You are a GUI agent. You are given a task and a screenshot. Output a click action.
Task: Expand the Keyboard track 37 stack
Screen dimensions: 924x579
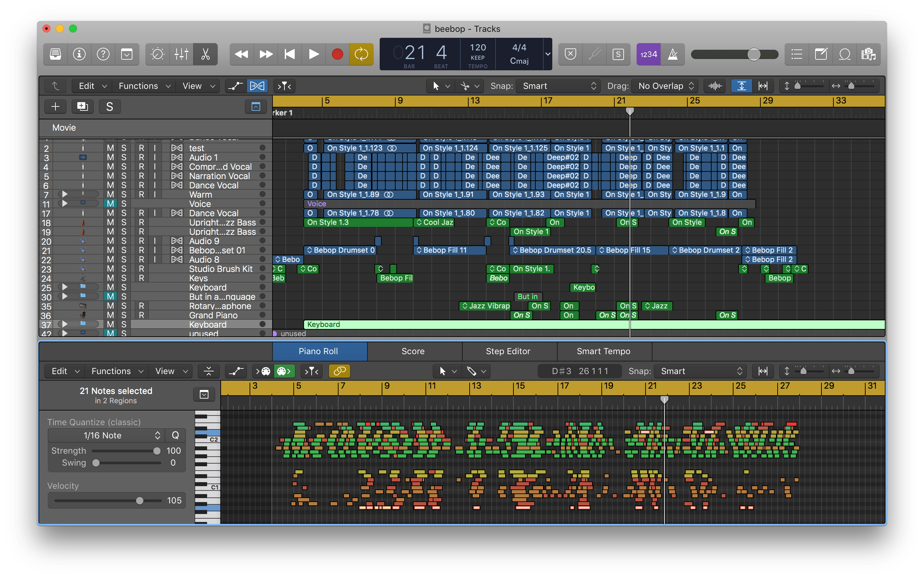65,324
